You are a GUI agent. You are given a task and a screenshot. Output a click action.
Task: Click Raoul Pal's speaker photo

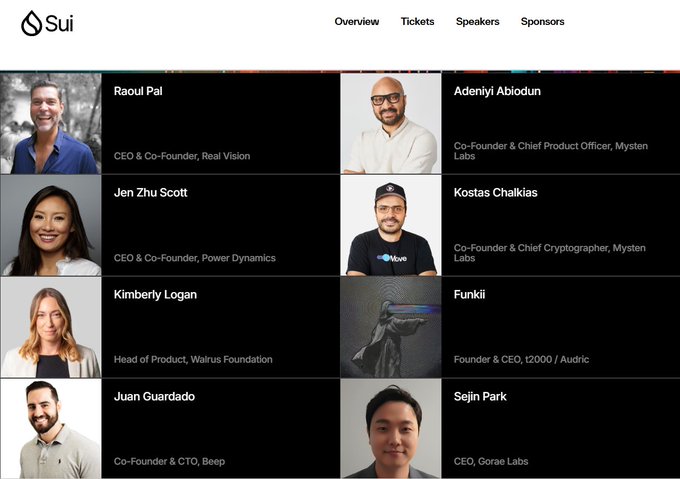click(51, 124)
